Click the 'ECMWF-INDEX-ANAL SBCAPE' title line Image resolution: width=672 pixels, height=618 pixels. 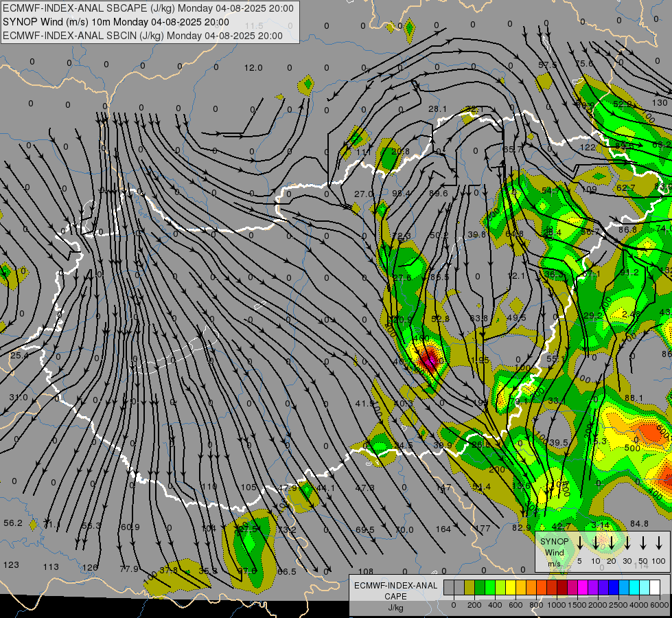[148, 8]
